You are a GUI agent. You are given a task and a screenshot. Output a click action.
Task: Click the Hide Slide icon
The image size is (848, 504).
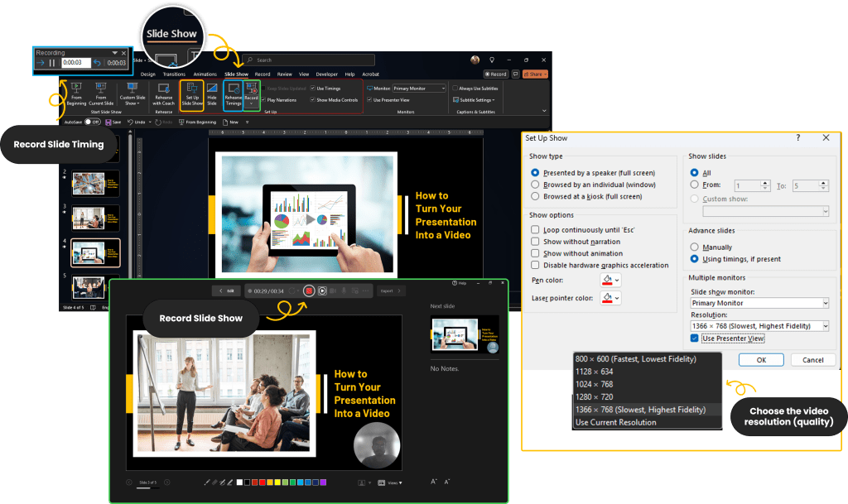tap(212, 94)
